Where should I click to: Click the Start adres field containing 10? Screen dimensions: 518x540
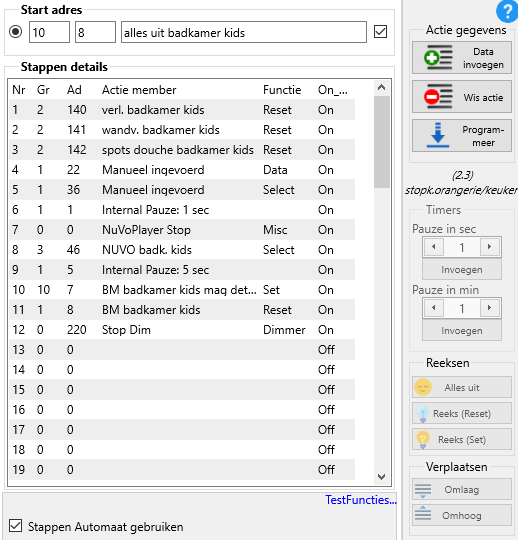pyautogui.click(x=49, y=32)
